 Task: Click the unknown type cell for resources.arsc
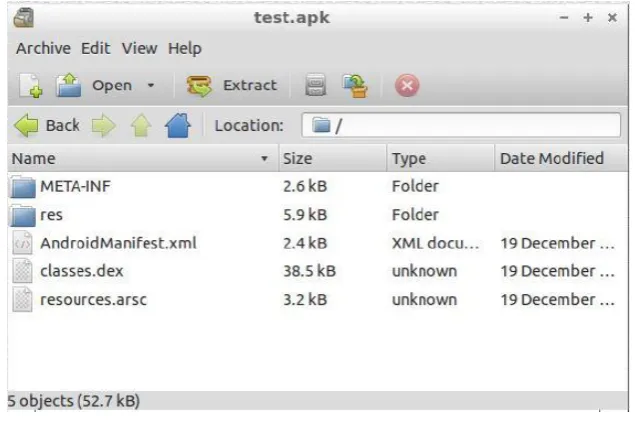coord(424,300)
